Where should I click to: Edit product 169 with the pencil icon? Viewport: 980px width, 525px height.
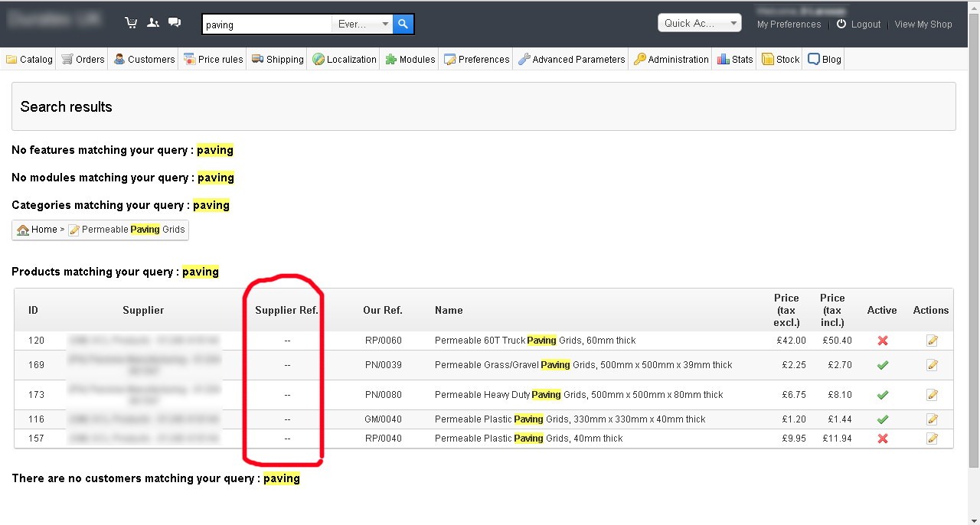pyautogui.click(x=932, y=365)
